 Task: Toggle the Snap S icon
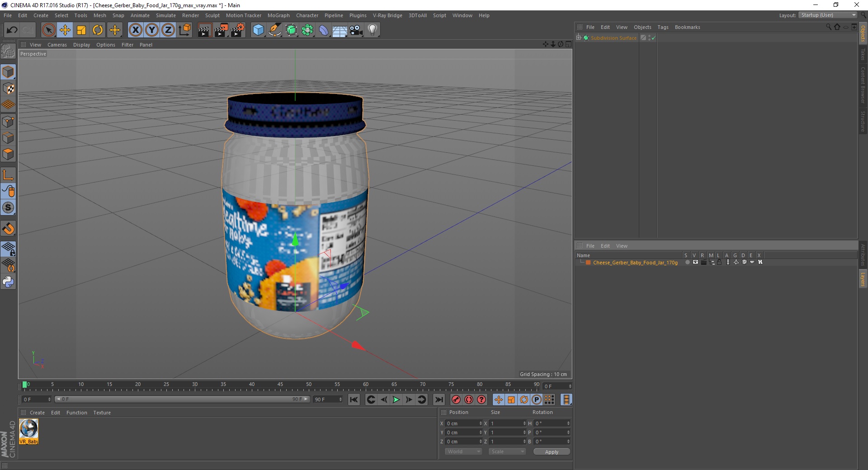pos(8,208)
